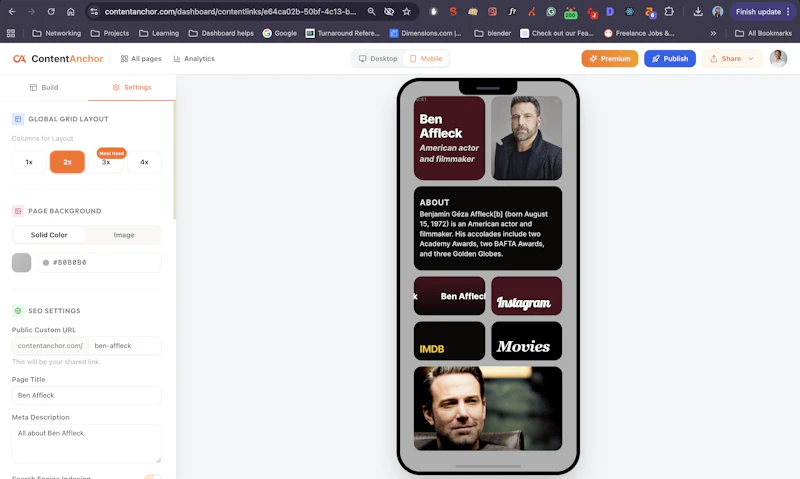Image resolution: width=800 pixels, height=479 pixels.
Task: Switch preview to Desktop view
Action: tap(378, 59)
